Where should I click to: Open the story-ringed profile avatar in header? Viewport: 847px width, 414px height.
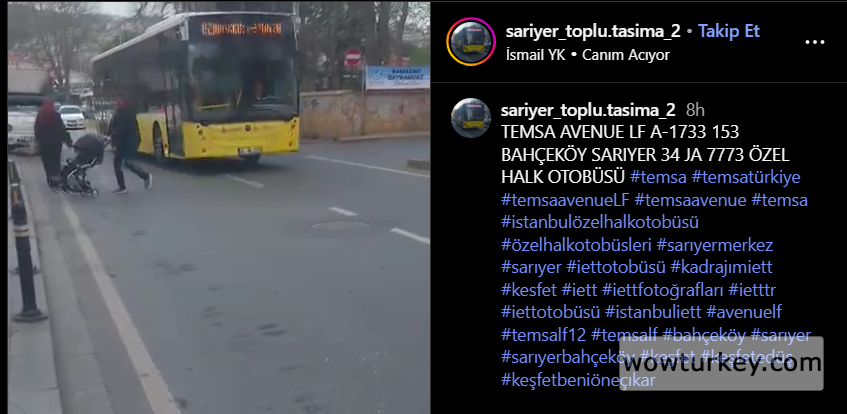point(471,42)
